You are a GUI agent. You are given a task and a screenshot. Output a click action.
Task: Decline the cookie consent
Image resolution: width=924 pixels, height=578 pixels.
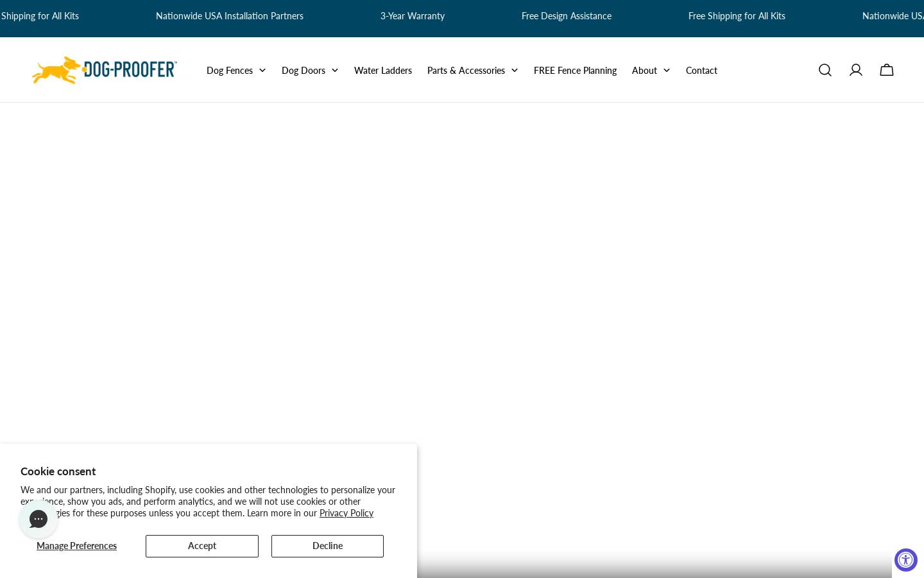pyautogui.click(x=327, y=546)
